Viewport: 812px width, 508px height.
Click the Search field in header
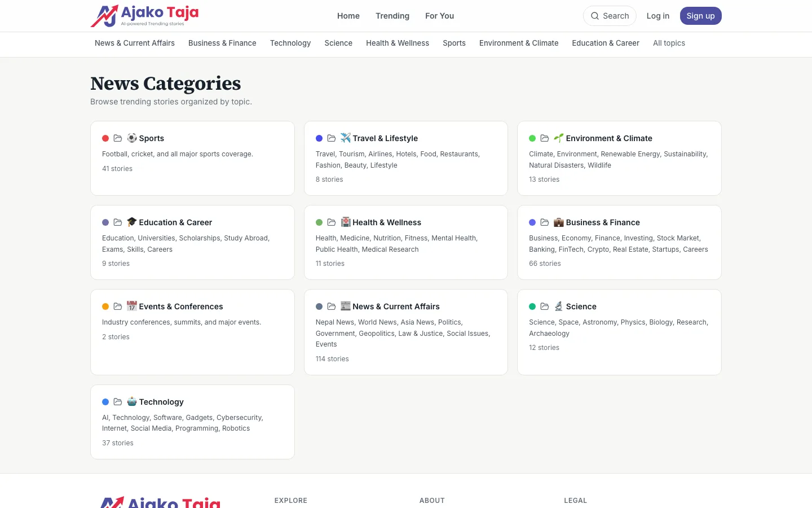[x=610, y=16]
